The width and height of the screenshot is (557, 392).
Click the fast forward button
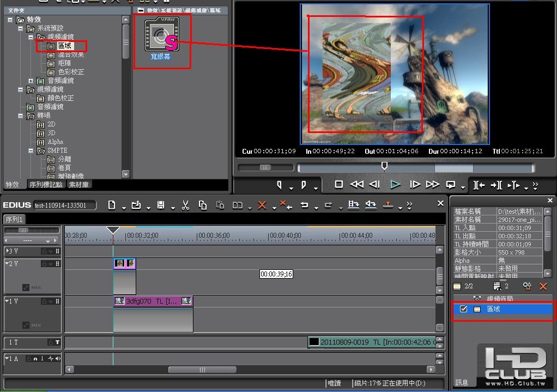click(432, 184)
